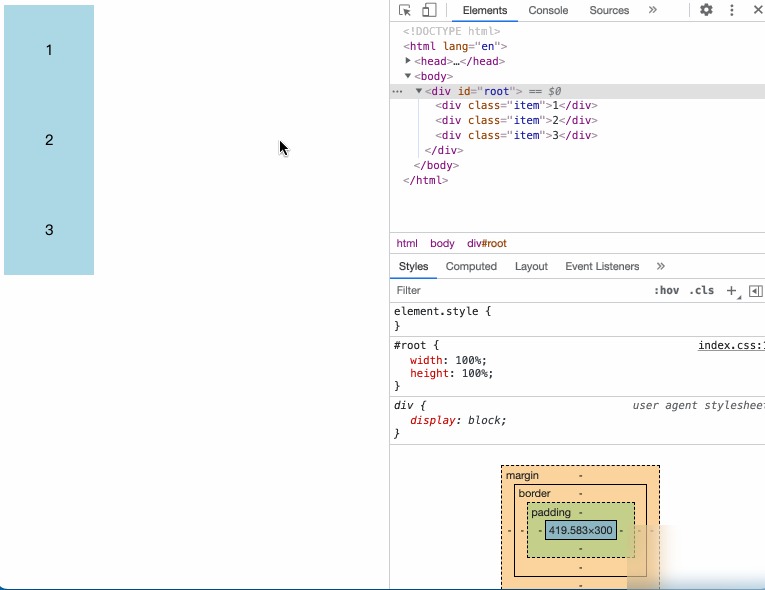Select the item 3 div node

[x=516, y=135]
